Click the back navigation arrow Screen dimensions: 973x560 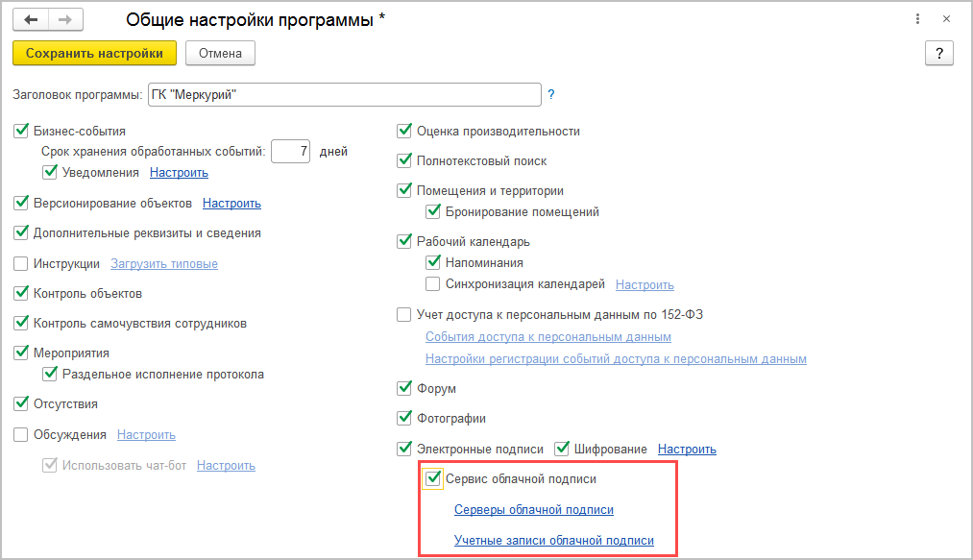(x=31, y=19)
